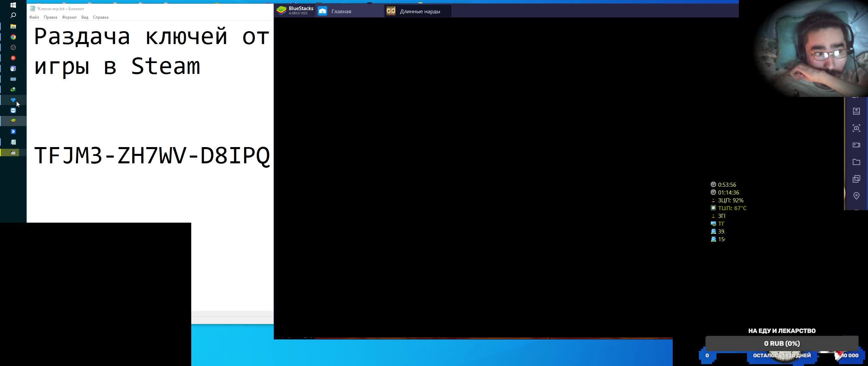Click the Install APK icon in BlueStacks sidebar
Image resolution: width=868 pixels, height=366 pixels.
[x=856, y=111]
